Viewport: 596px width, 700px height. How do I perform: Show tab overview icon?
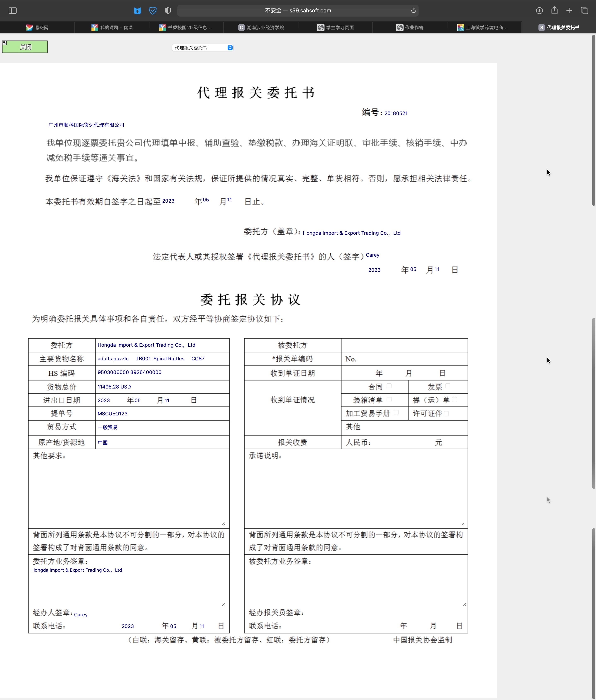[584, 11]
